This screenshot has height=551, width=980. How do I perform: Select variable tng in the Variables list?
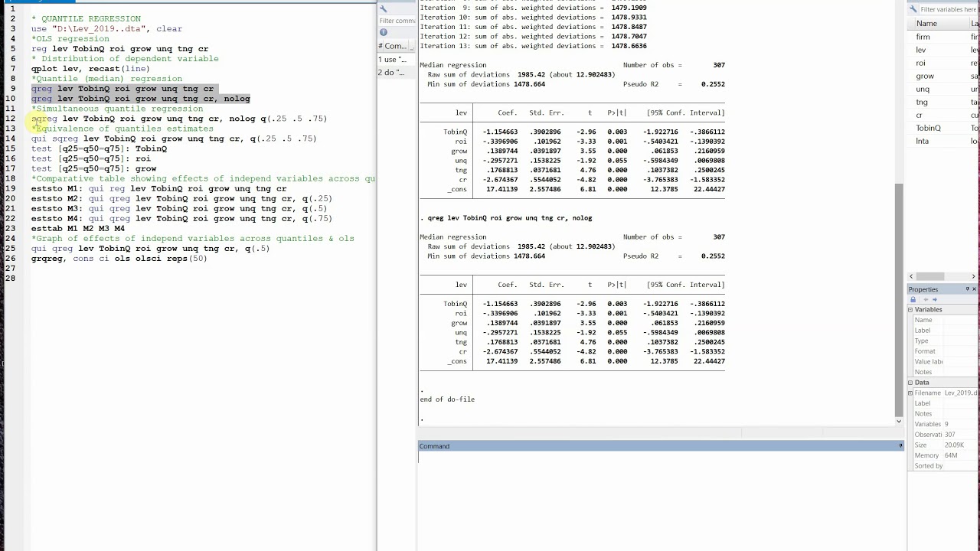943,102
